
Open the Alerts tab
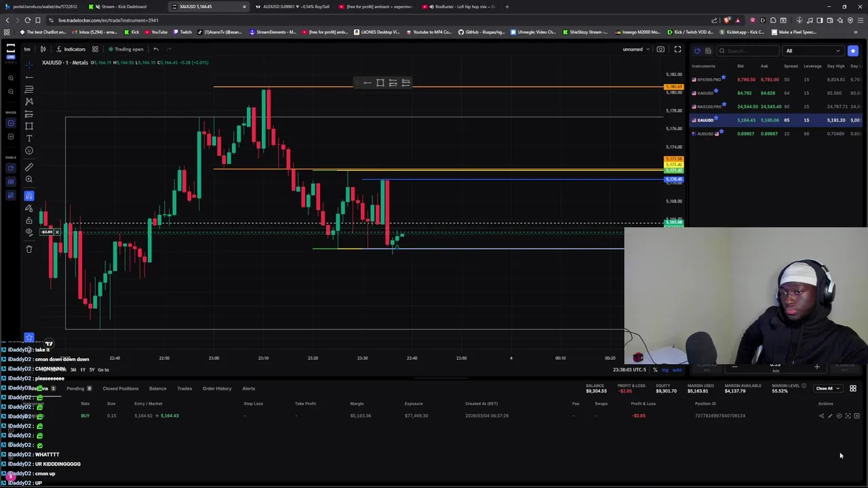pos(248,388)
